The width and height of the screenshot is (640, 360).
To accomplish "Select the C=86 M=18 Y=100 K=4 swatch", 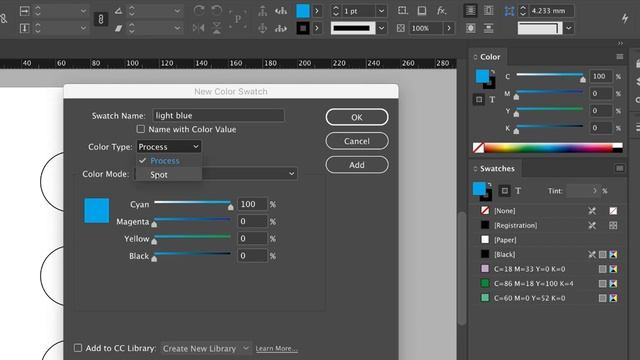I will 549,283.
